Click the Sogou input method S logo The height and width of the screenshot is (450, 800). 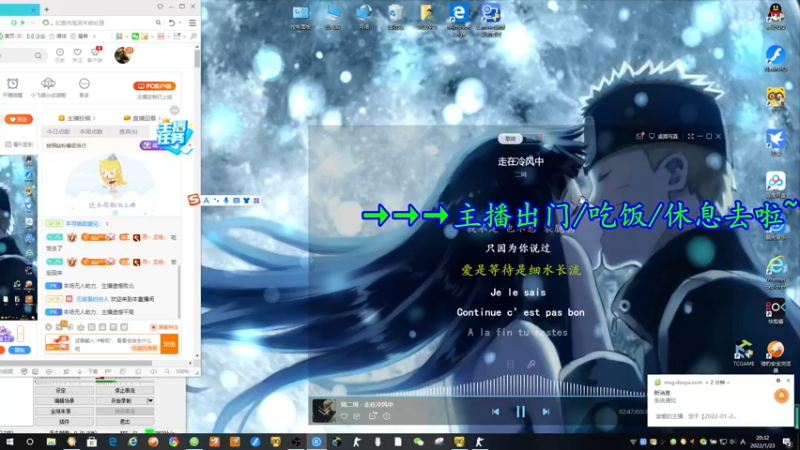pyautogui.click(x=193, y=200)
